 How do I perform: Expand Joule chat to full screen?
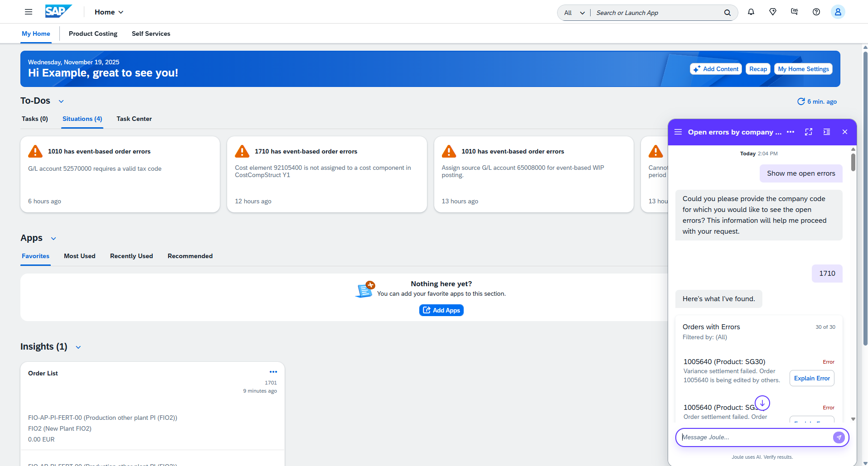(808, 132)
